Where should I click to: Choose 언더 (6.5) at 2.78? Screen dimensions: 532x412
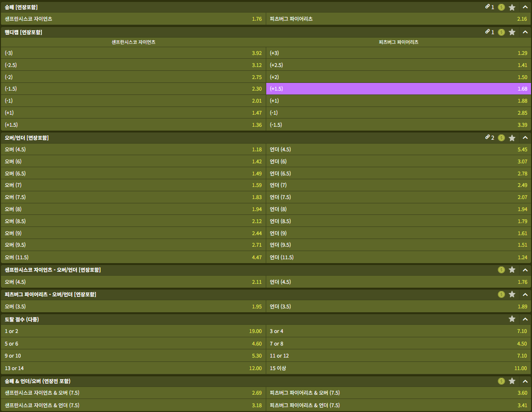(399, 173)
